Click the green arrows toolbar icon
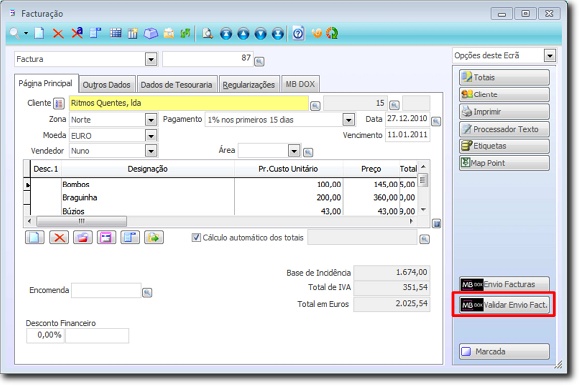The image size is (579, 386). tap(185, 34)
